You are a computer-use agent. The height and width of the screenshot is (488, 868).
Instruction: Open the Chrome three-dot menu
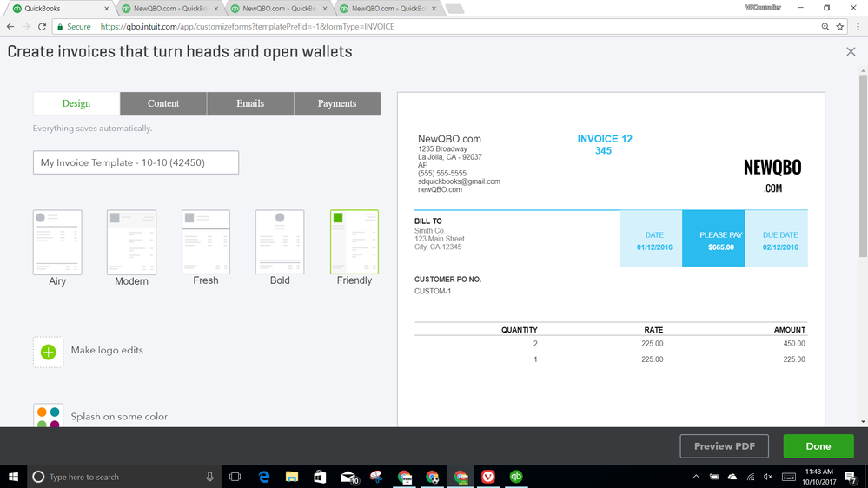pyautogui.click(x=858, y=27)
